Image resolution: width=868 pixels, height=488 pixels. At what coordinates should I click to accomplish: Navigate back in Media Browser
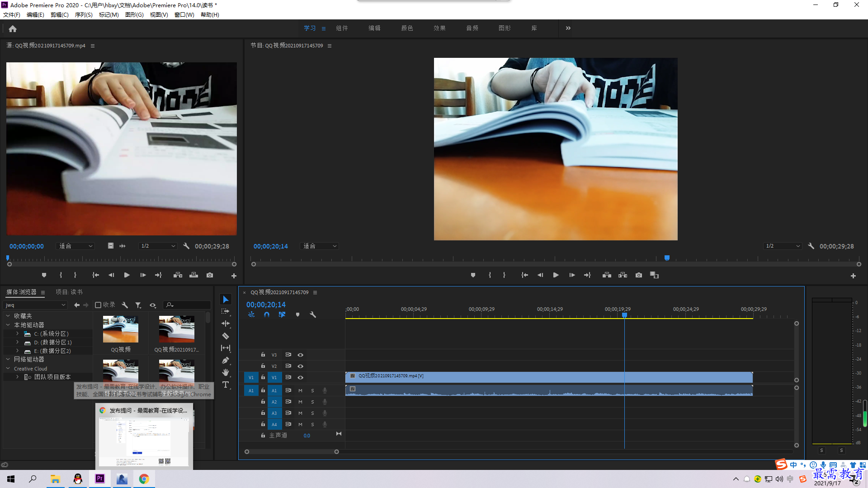coord(77,305)
